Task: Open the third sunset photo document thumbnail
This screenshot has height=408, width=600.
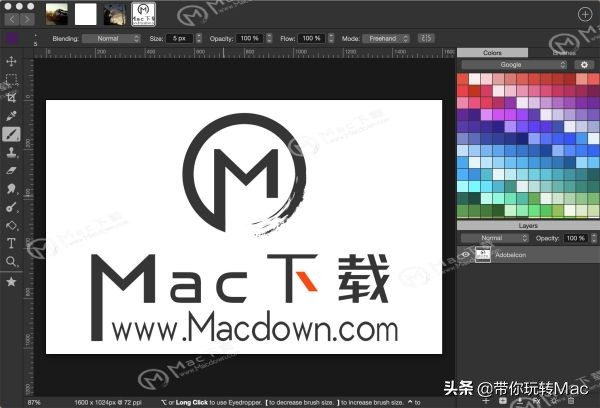Action: click(114, 15)
